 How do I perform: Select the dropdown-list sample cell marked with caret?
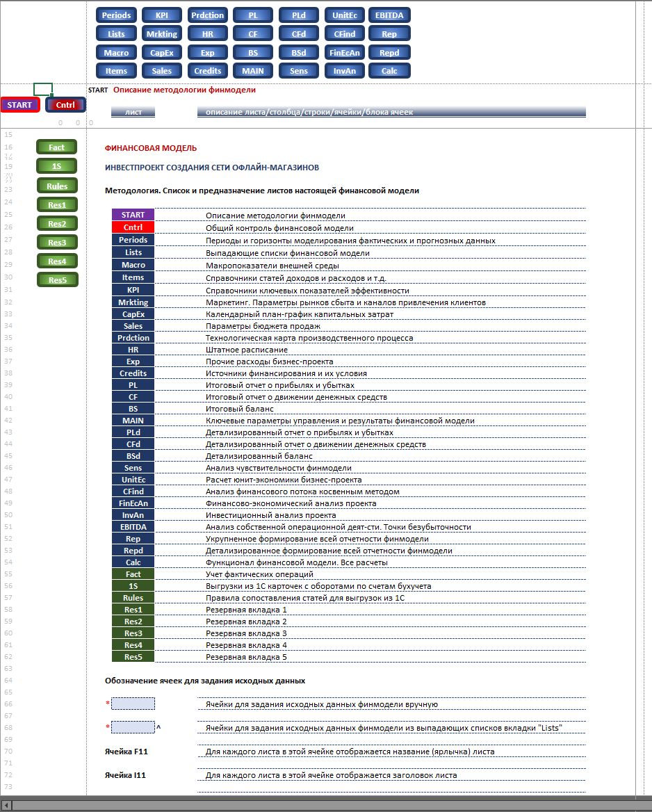coord(133,727)
